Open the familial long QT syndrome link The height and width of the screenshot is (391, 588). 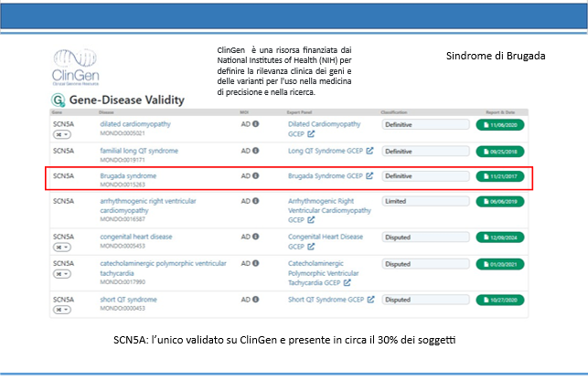pyautogui.click(x=139, y=151)
